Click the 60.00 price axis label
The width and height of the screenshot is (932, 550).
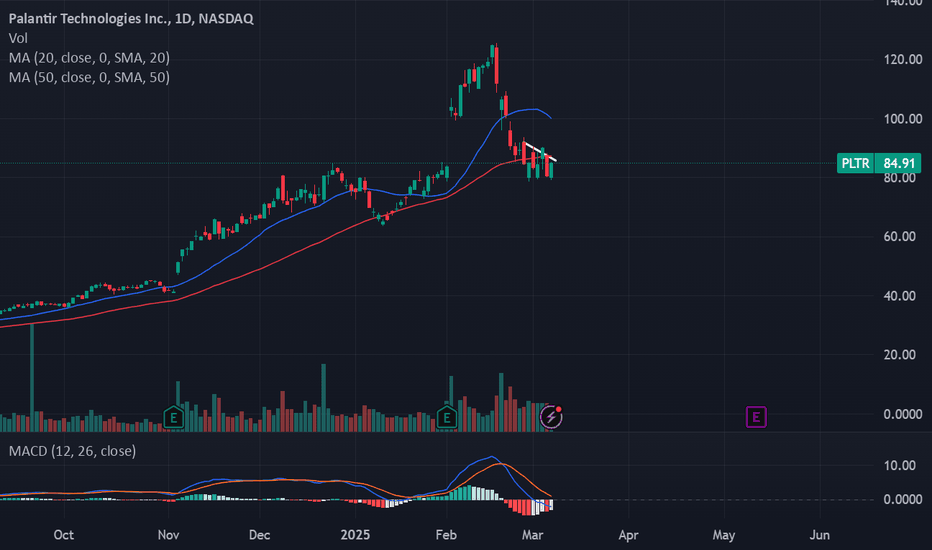pyautogui.click(x=899, y=237)
